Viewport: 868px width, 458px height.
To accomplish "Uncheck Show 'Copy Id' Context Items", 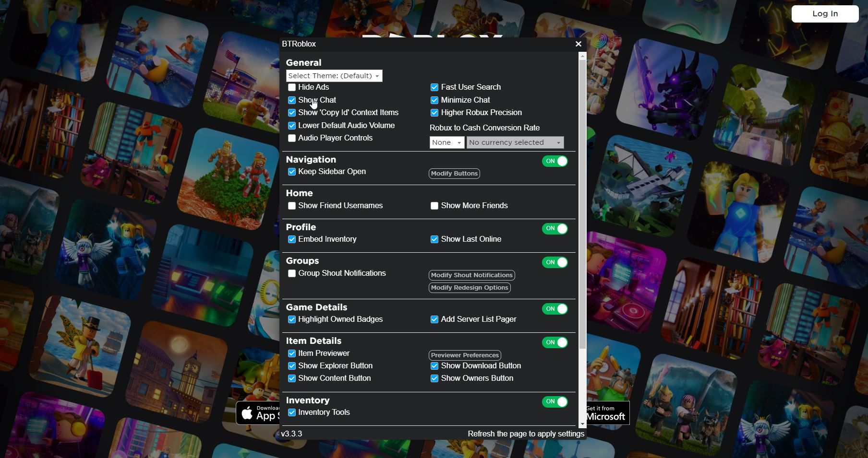I will pyautogui.click(x=292, y=113).
